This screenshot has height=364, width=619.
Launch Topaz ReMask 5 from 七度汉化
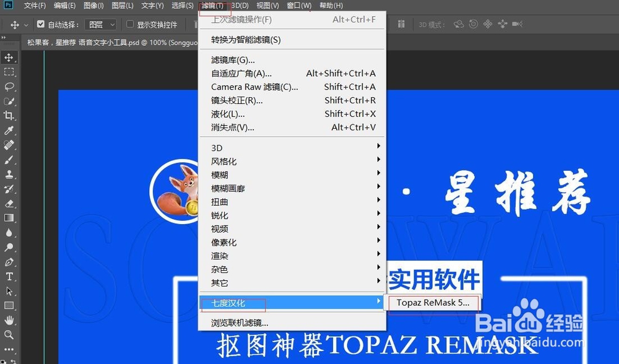[x=432, y=303]
